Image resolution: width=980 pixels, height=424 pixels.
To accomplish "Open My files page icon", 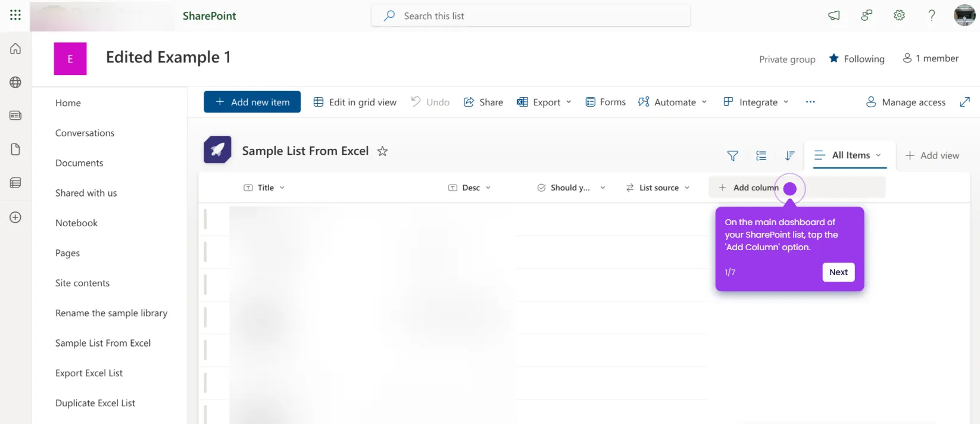I will pyautogui.click(x=15, y=149).
